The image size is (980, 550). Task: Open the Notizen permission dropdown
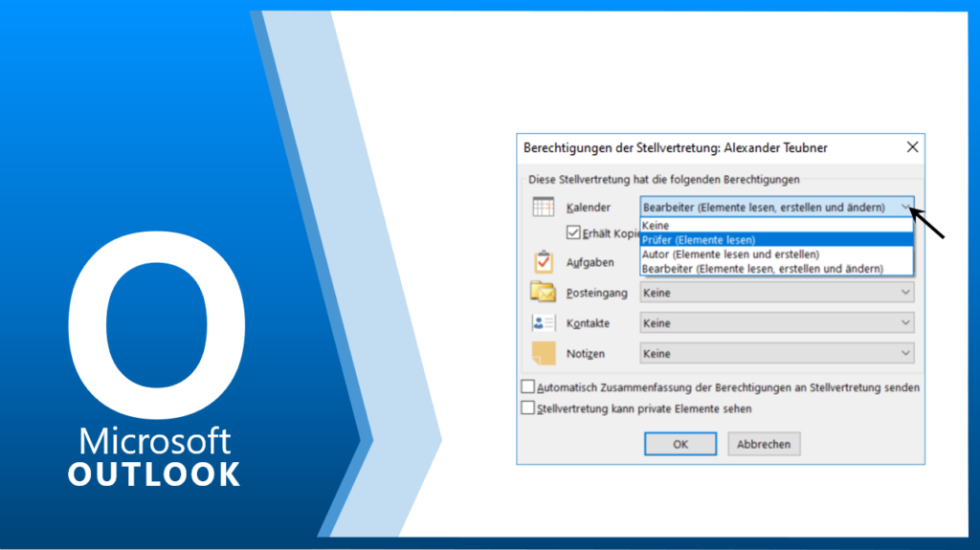[x=776, y=354]
